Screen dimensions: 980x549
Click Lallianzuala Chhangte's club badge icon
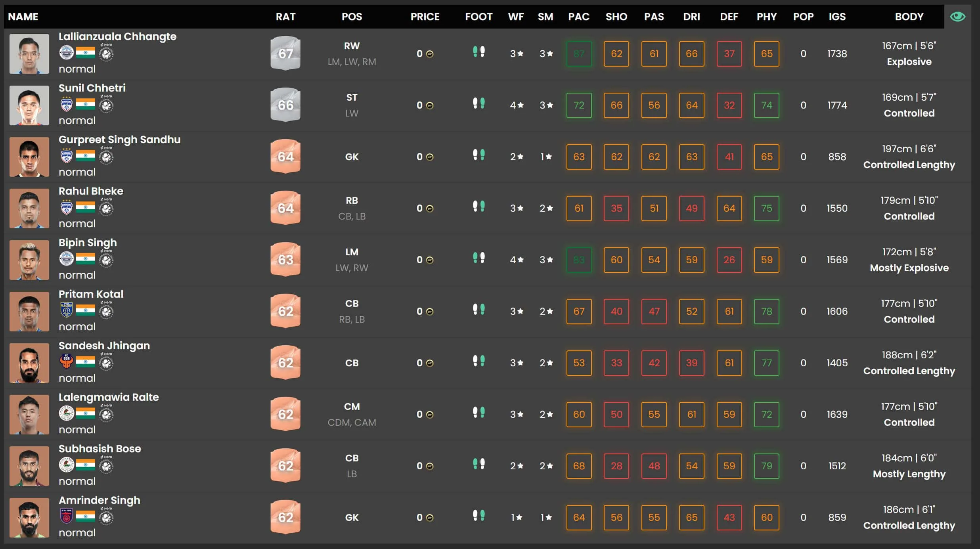[x=66, y=53]
